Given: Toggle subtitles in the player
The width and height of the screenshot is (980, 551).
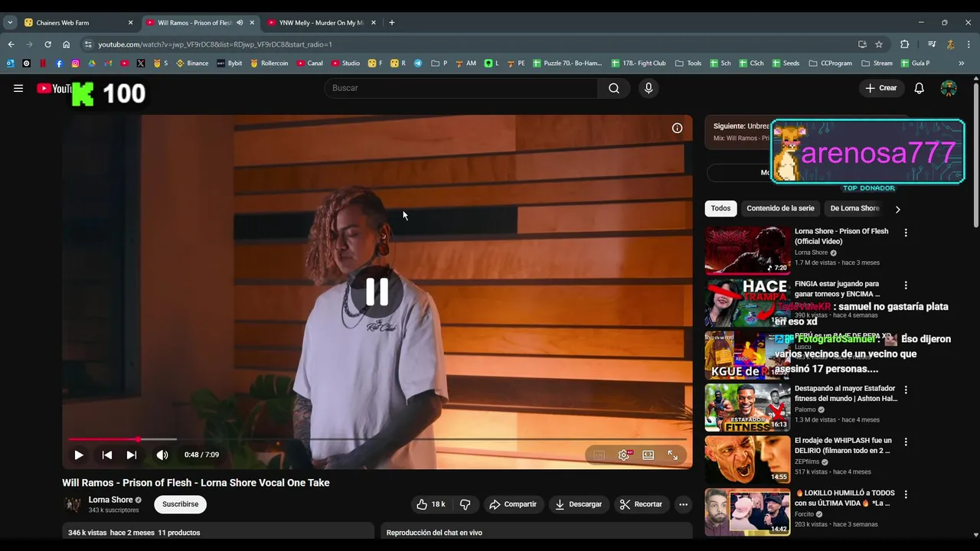Looking at the screenshot, I should [599, 455].
